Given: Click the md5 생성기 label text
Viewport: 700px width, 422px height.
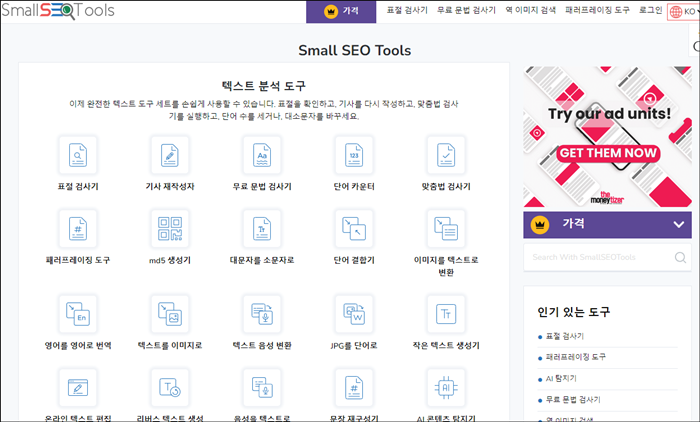Looking at the screenshot, I should [x=170, y=260].
